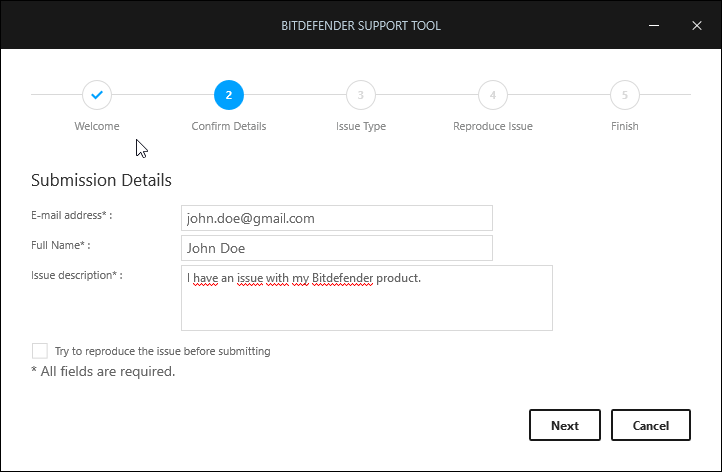Close the Bitdefender Support Tool window

pyautogui.click(x=697, y=25)
